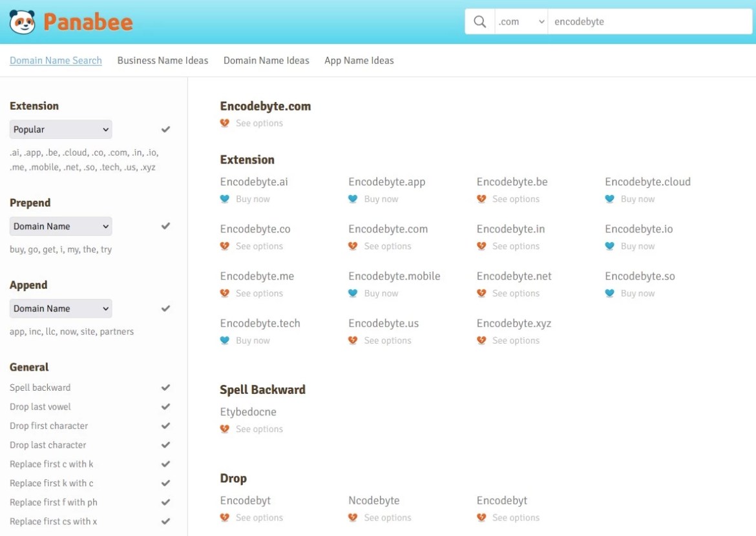Image resolution: width=756 pixels, height=536 pixels.
Task: Toggle the Drop last vowel checkmark
Action: coord(165,406)
